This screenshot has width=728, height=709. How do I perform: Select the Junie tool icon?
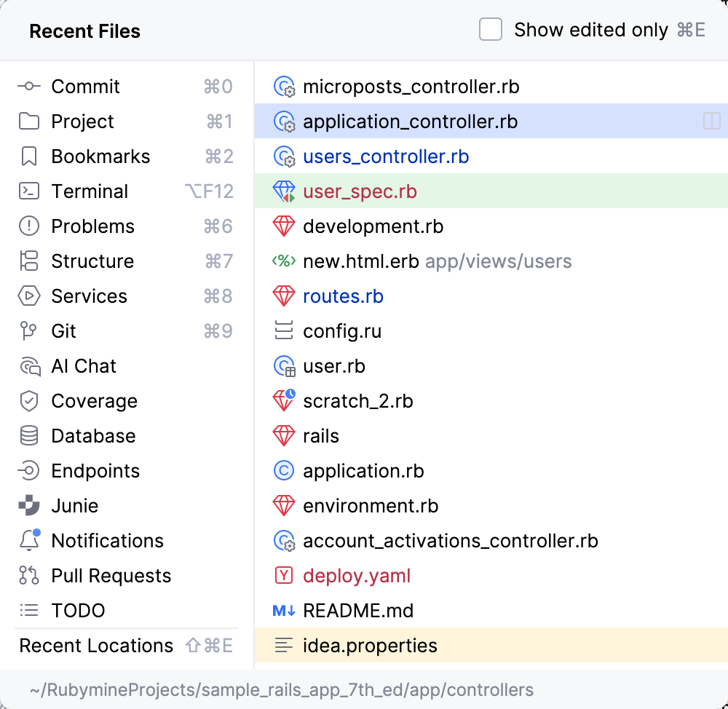(28, 506)
